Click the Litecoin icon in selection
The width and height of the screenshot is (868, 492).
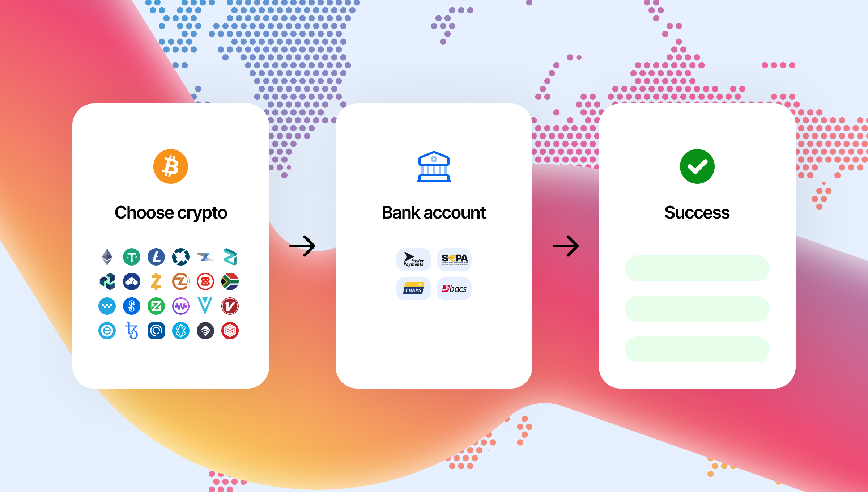(x=156, y=256)
